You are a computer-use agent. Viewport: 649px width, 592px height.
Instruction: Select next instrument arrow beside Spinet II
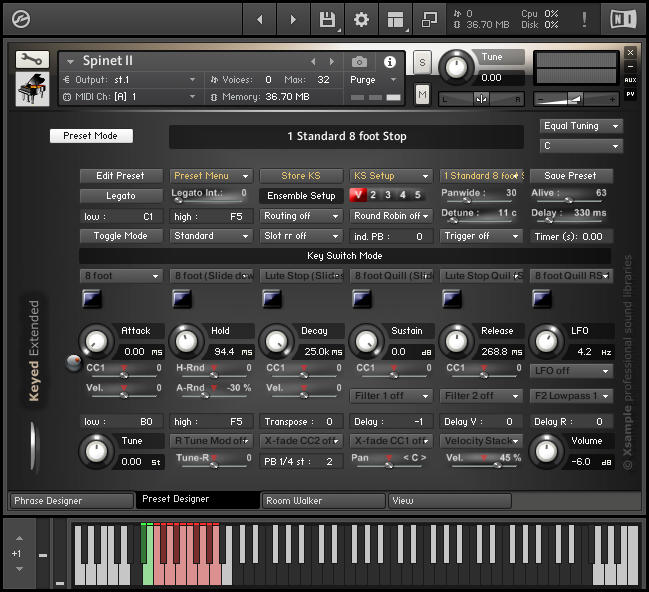click(x=332, y=62)
